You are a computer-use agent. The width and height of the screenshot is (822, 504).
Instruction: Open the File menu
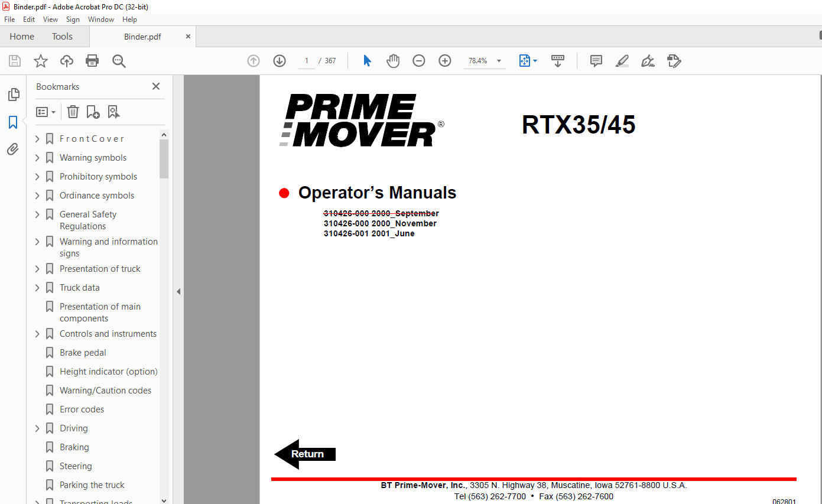[9, 19]
